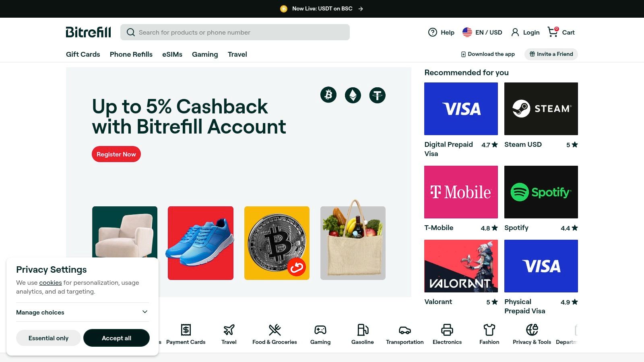The height and width of the screenshot is (362, 644).
Task: Open the Spotify gift card thumbnail
Action: coord(541,192)
